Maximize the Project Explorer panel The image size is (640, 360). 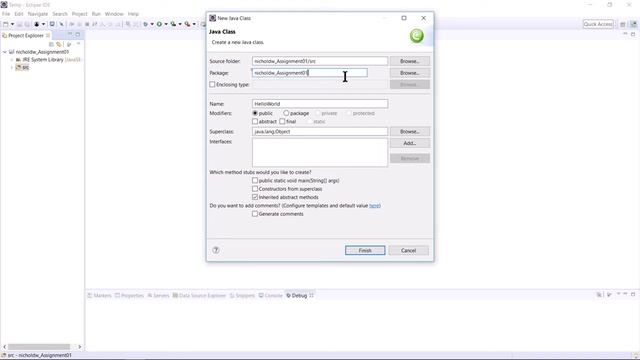78,35
